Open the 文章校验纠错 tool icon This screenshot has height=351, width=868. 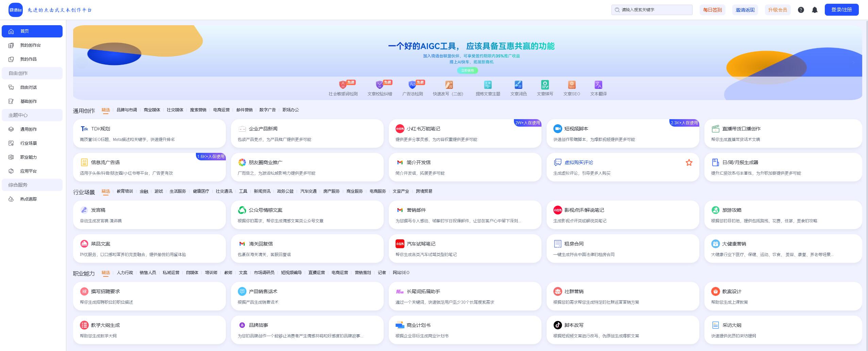click(x=380, y=84)
